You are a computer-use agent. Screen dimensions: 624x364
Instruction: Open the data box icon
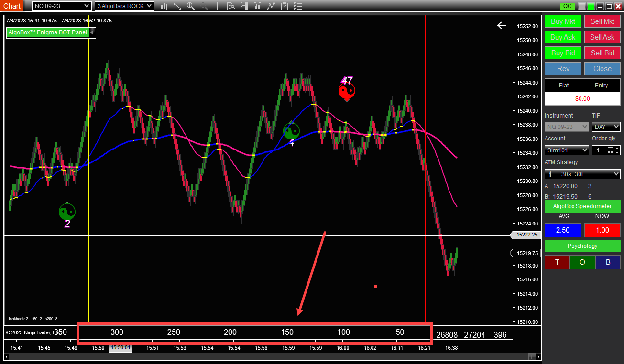pyautogui.click(x=231, y=6)
